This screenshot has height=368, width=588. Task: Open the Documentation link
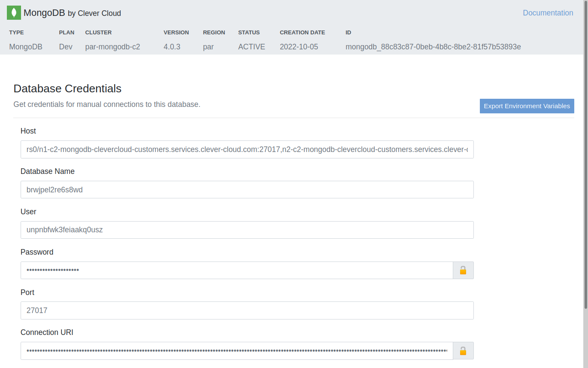[x=548, y=13]
